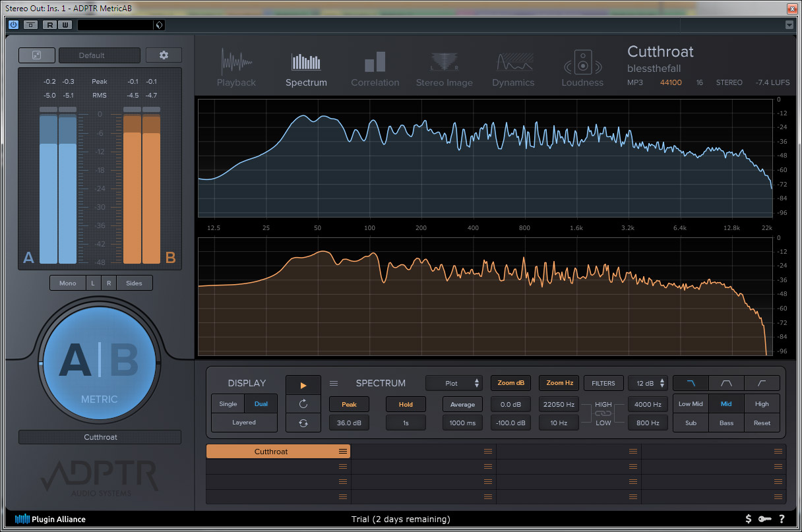Image resolution: width=802 pixels, height=532 pixels.
Task: Open the Spectrum section menu icon
Action: click(334, 383)
